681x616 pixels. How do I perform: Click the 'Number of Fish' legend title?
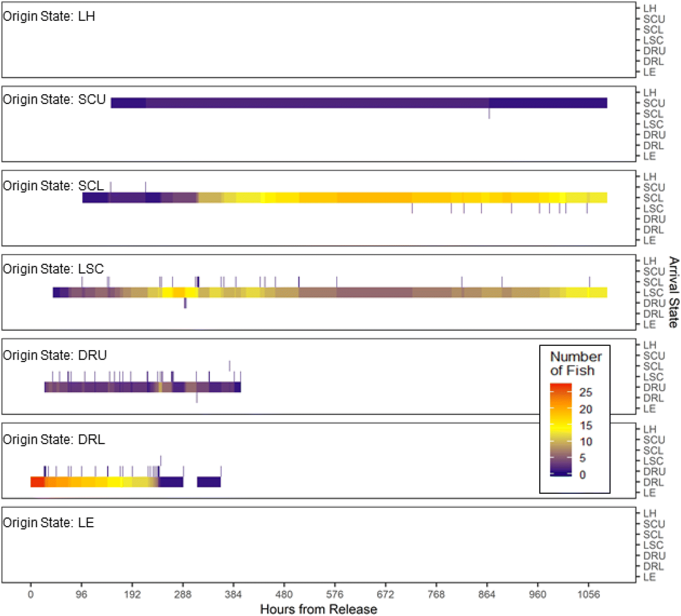tap(576, 364)
